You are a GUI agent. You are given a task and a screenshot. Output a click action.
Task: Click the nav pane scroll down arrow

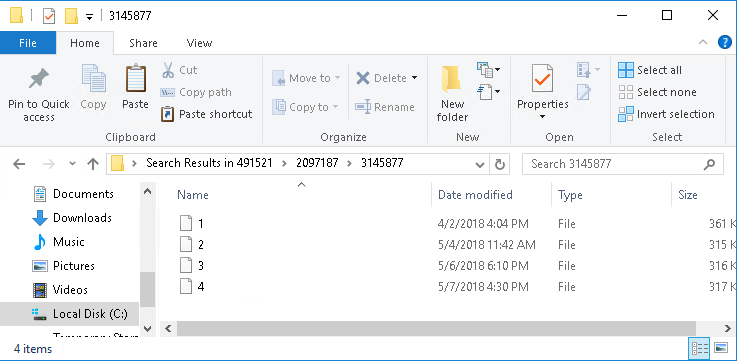(147, 328)
